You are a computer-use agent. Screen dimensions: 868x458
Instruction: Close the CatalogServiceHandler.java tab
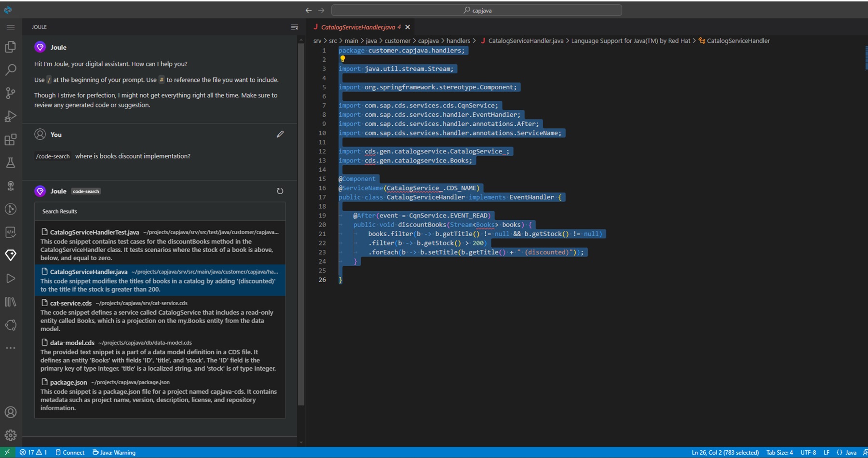pyautogui.click(x=407, y=27)
